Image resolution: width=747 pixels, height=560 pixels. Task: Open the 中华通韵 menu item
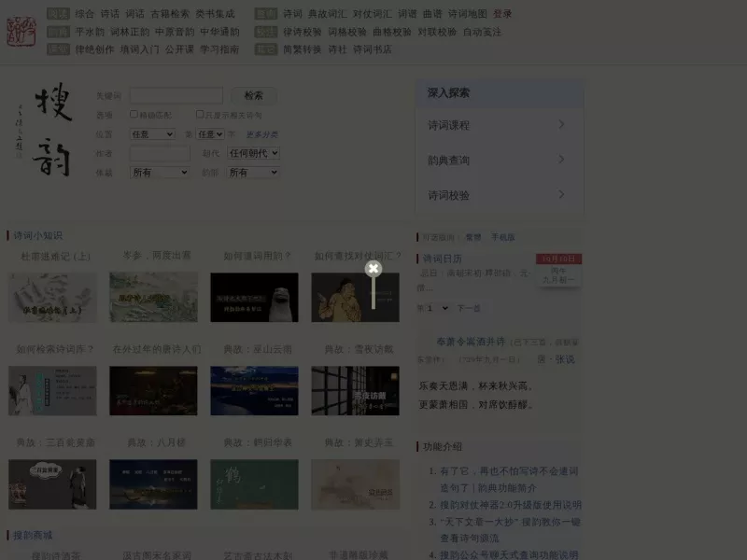coord(219,32)
